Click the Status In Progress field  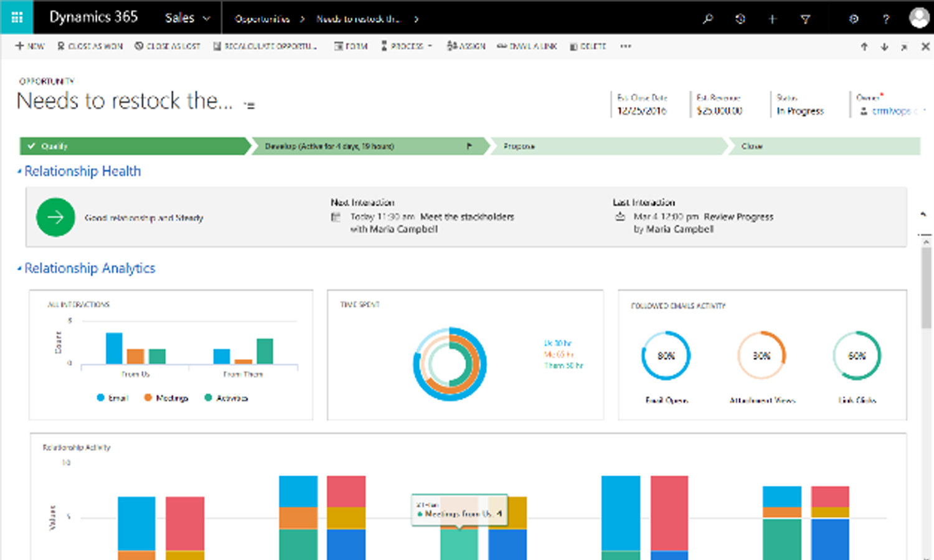pos(800,111)
